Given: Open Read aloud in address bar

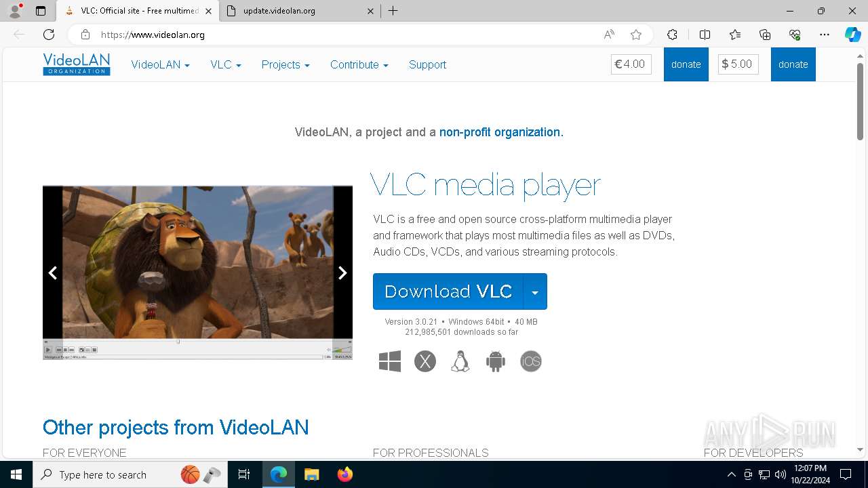Looking at the screenshot, I should click(x=609, y=35).
